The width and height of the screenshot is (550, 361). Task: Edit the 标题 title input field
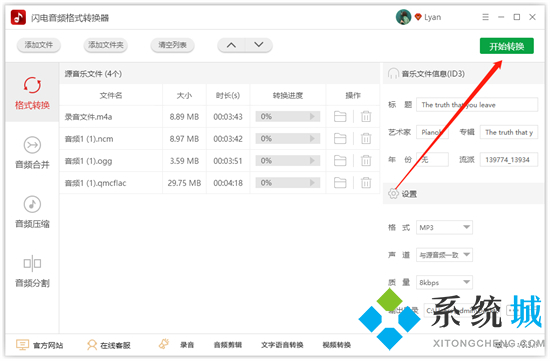click(477, 105)
